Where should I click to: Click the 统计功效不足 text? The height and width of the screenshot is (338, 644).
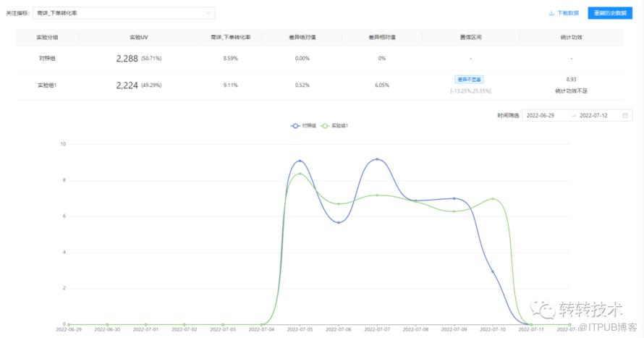(572, 90)
